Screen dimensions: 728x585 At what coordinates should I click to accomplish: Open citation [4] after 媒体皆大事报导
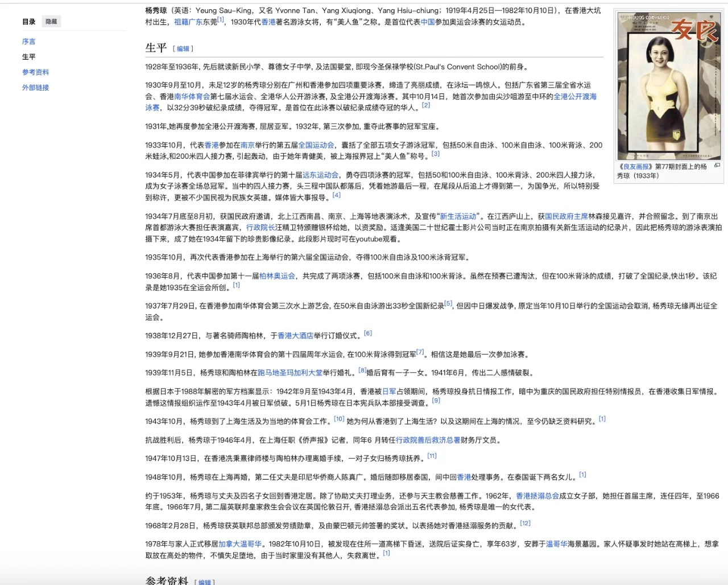(x=337, y=195)
